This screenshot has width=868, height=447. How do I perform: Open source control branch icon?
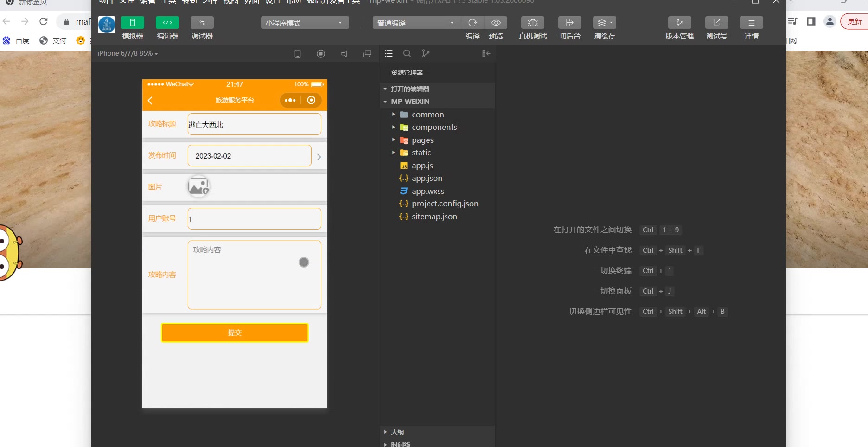coord(426,54)
